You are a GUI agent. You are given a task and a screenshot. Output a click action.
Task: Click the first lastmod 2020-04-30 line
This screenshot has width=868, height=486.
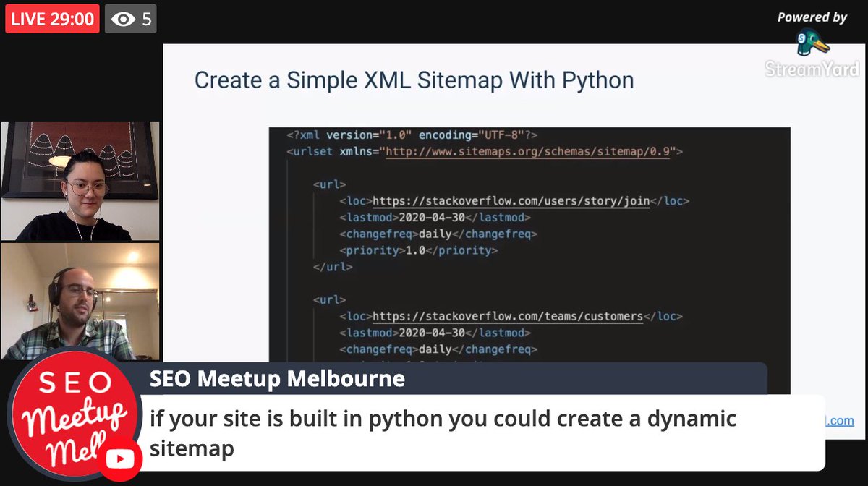[435, 217]
